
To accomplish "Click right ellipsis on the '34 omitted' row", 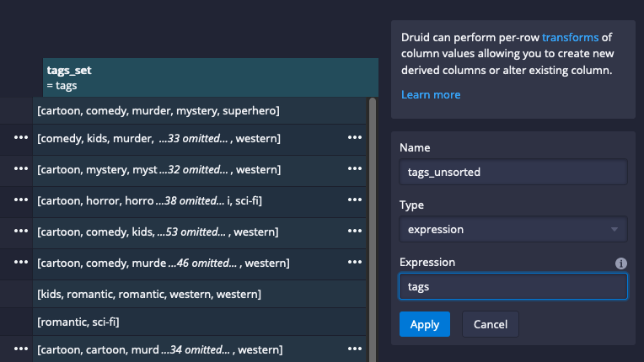I will [x=355, y=349].
